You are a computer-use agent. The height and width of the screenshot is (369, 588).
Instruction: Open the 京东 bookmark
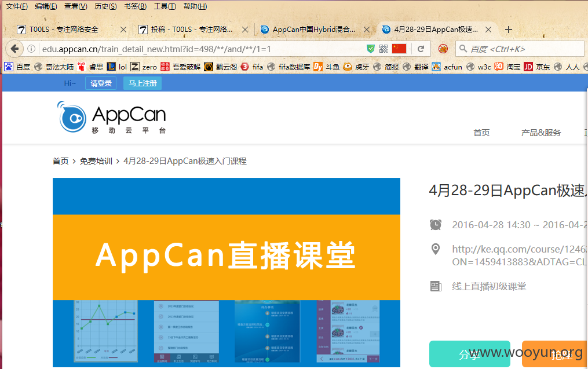tap(537, 67)
